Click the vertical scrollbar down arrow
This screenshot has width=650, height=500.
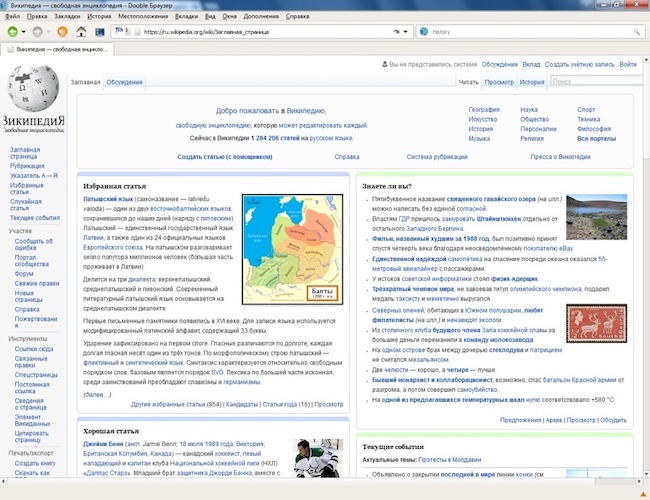646,473
